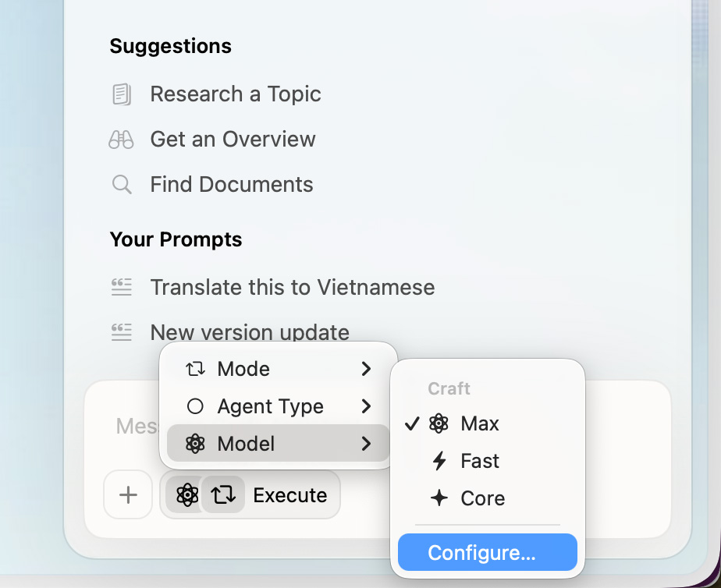Open the Research a Topic suggestion
This screenshot has height=588, width=721.
tap(236, 94)
